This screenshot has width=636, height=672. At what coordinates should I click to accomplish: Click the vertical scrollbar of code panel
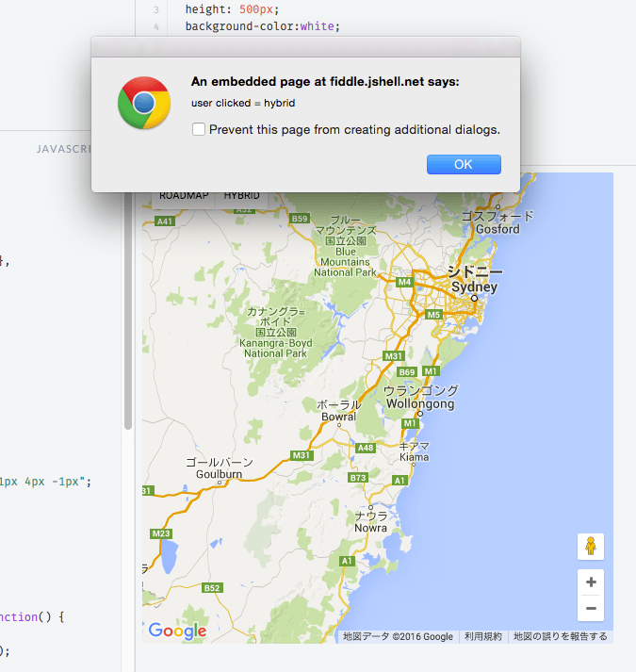coord(128,311)
